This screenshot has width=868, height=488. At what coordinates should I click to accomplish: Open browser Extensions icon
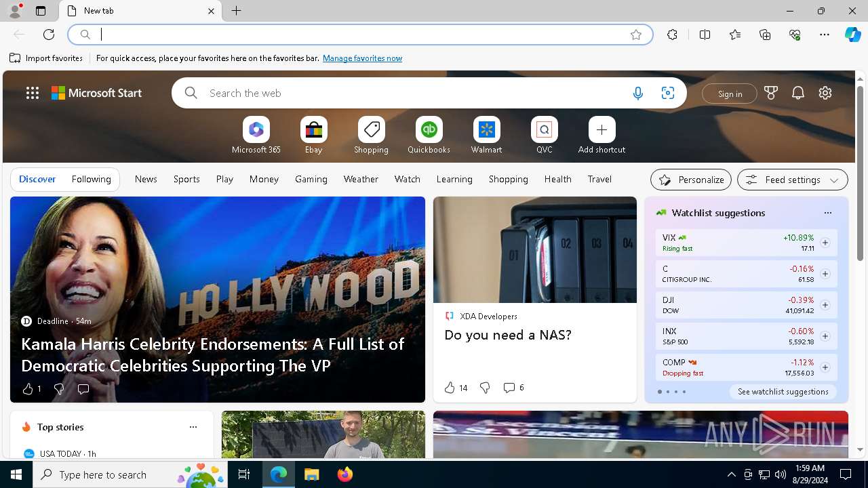click(x=672, y=35)
